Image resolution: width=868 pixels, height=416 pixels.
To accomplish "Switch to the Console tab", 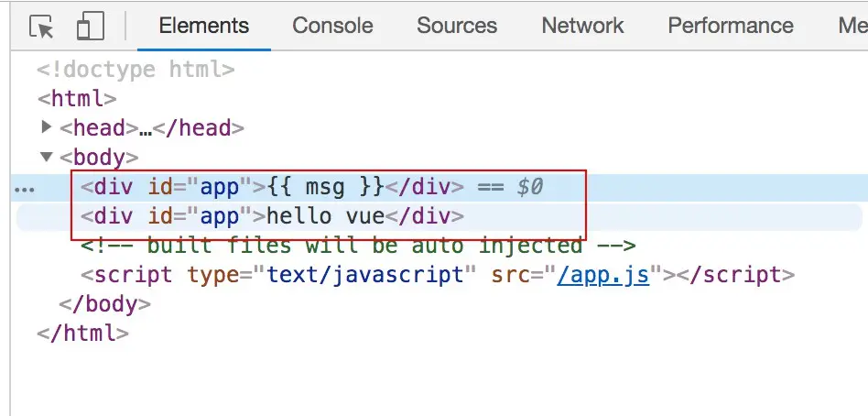I will point(332,26).
